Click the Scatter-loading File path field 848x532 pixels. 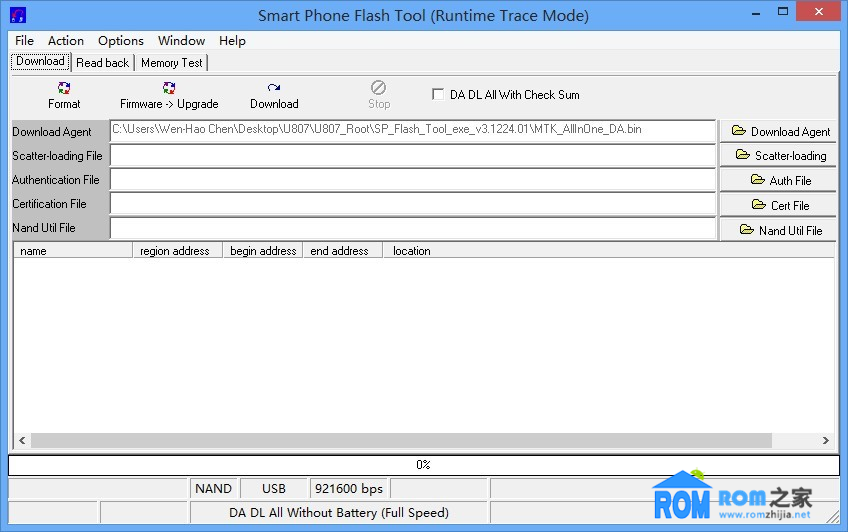(x=412, y=156)
